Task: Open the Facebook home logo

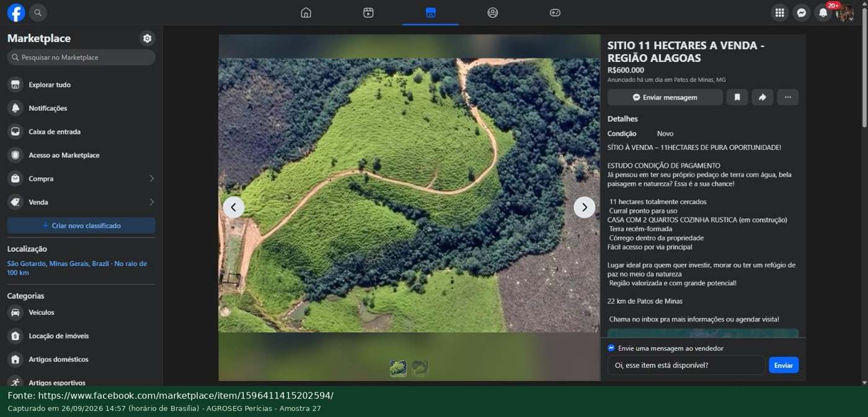Action: (x=16, y=12)
